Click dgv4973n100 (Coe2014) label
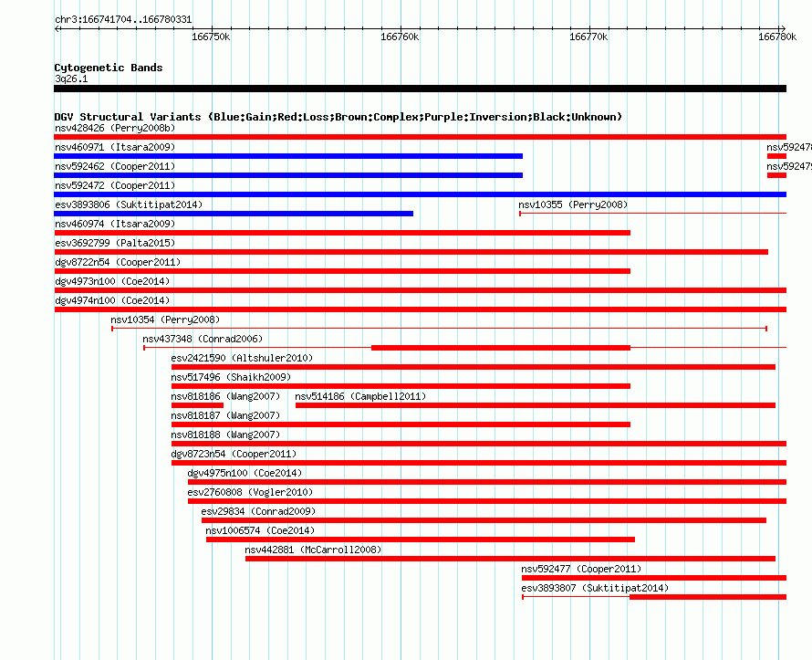The width and height of the screenshot is (812, 660). 112,281
